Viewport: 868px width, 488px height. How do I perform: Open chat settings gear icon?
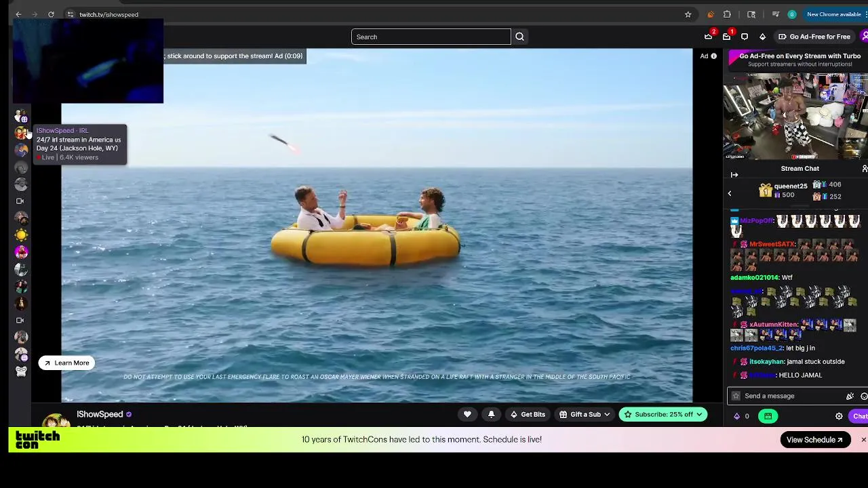click(839, 416)
